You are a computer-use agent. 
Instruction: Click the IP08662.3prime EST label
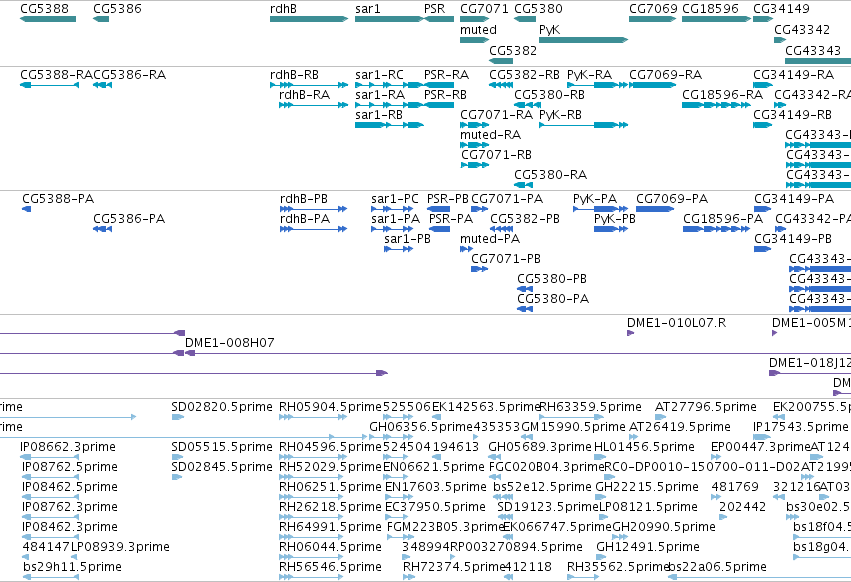(68, 447)
